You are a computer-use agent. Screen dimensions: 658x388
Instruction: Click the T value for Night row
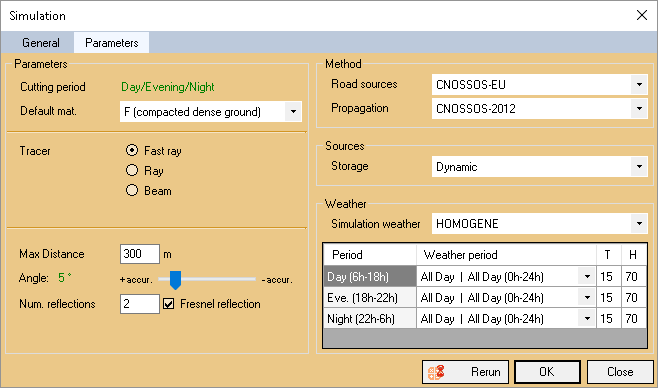point(608,318)
